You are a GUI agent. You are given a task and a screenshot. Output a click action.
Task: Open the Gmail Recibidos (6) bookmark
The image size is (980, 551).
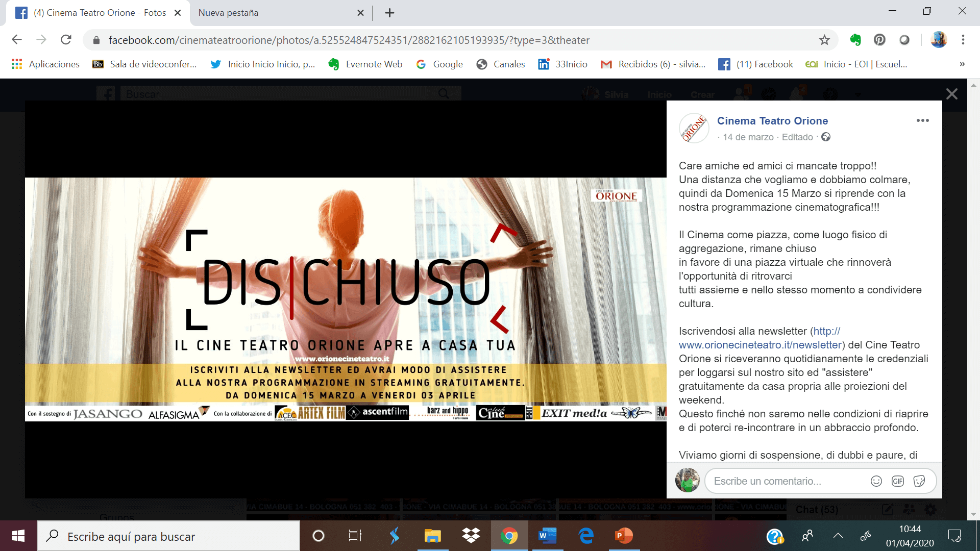653,64
